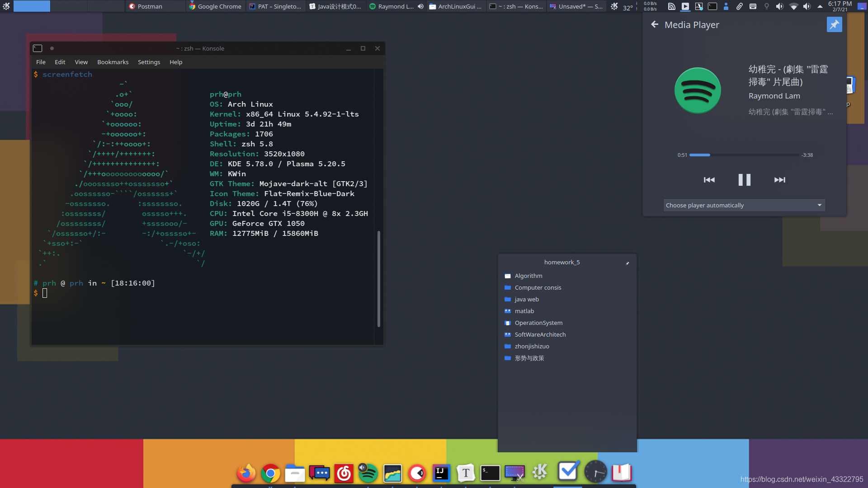Image resolution: width=868 pixels, height=488 pixels.
Task: Open Firefox from the dock
Action: [246, 473]
